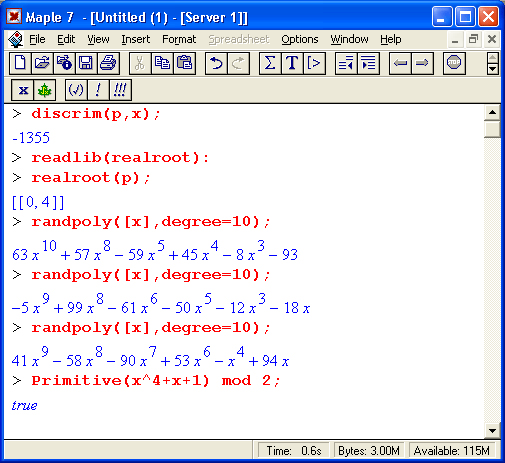Click the New worksheet icon
The image size is (505, 463).
(x=20, y=63)
